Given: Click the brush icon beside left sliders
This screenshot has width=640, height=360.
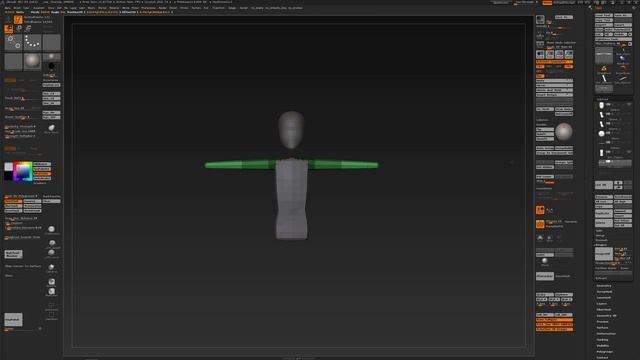Looking at the screenshot, I should [x=51, y=128].
